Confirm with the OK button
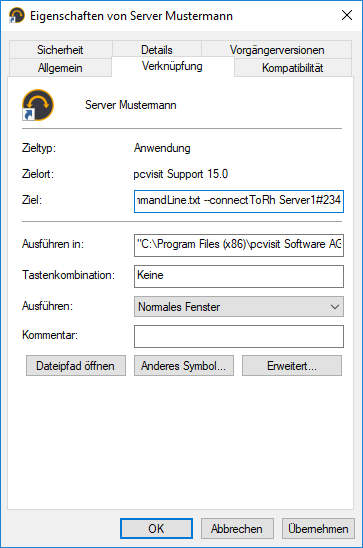 [156, 528]
